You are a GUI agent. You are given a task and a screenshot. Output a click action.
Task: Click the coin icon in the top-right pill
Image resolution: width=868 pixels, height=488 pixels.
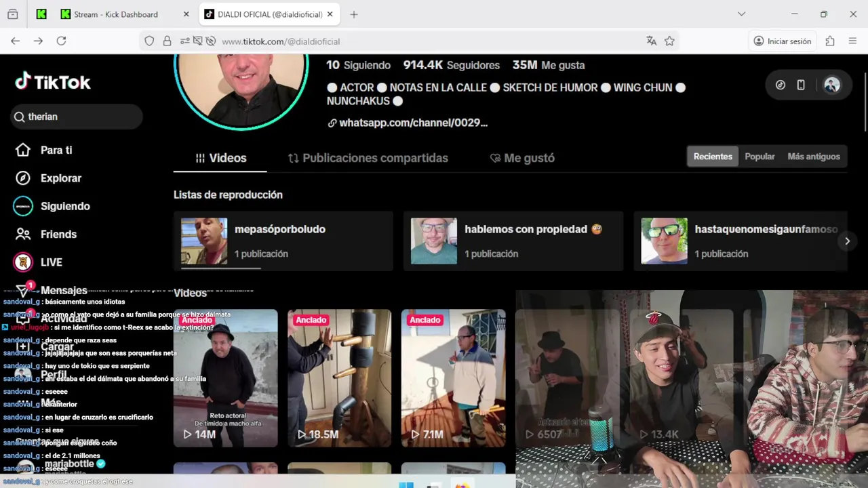pyautogui.click(x=781, y=85)
